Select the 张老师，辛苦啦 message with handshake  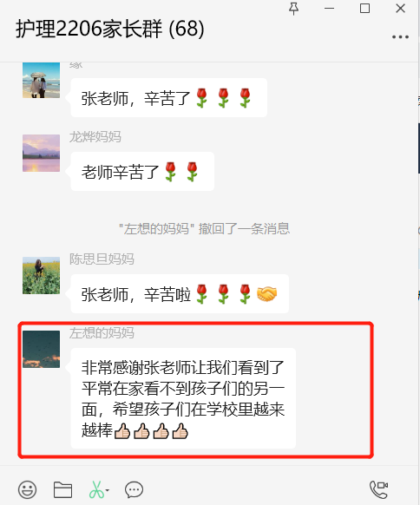180,294
